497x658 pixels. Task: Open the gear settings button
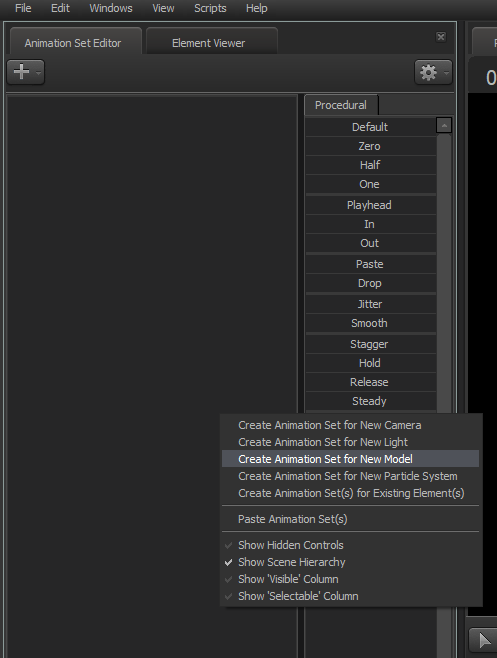coord(433,72)
